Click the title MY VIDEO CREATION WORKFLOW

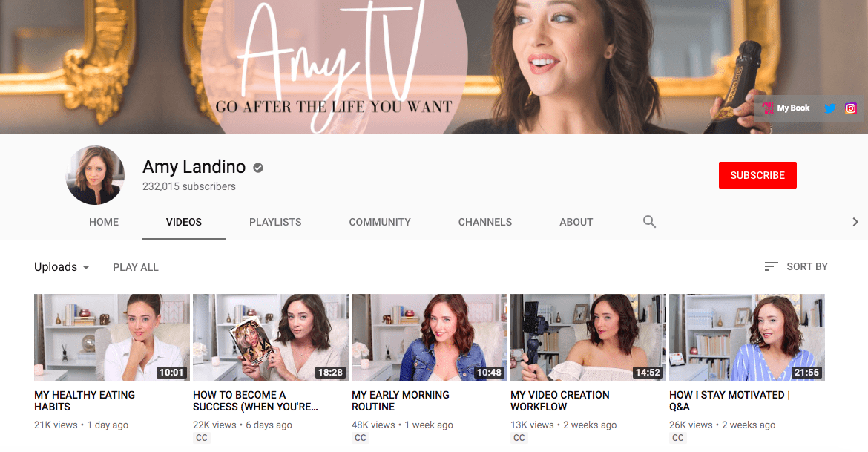(560, 401)
